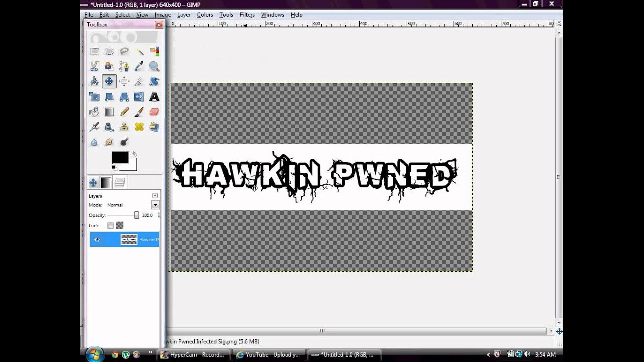This screenshot has width=644, height=362.
Task: Choose the Text tool
Action: tap(154, 97)
